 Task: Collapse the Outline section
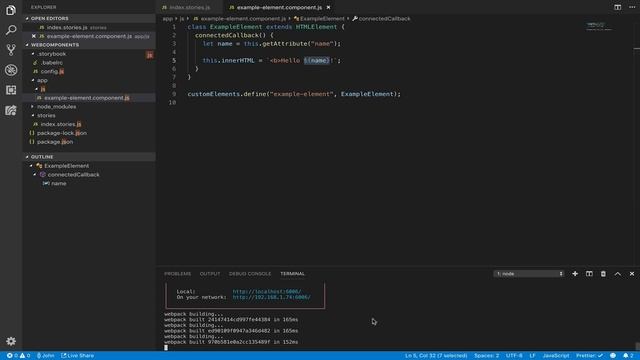(x=27, y=157)
